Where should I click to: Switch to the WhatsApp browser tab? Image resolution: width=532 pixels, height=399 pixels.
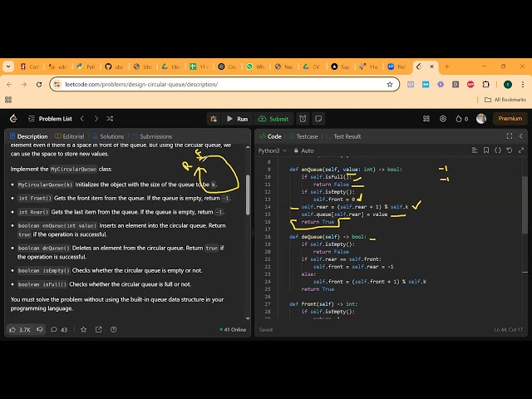pyautogui.click(x=256, y=66)
